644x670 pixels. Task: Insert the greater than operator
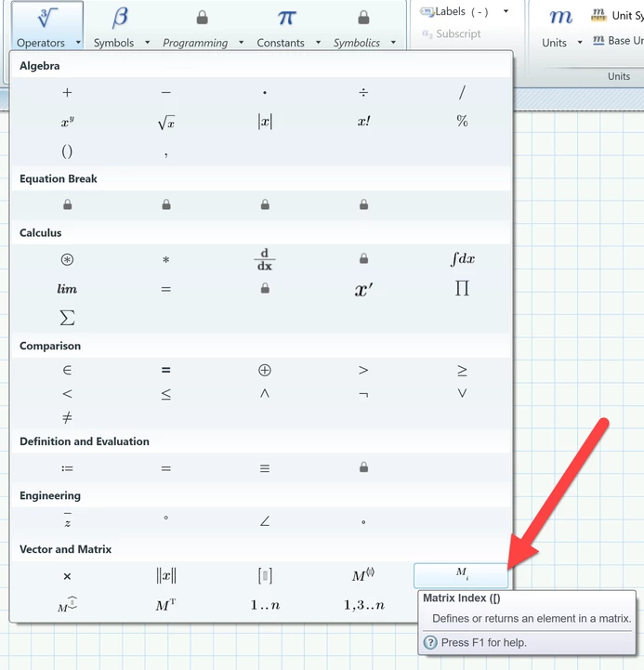[x=363, y=370]
